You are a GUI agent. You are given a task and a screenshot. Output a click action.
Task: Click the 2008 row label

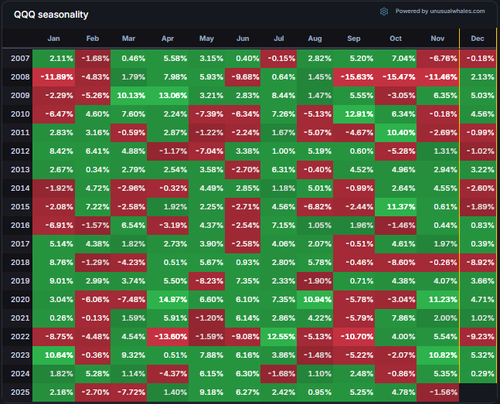[20, 77]
